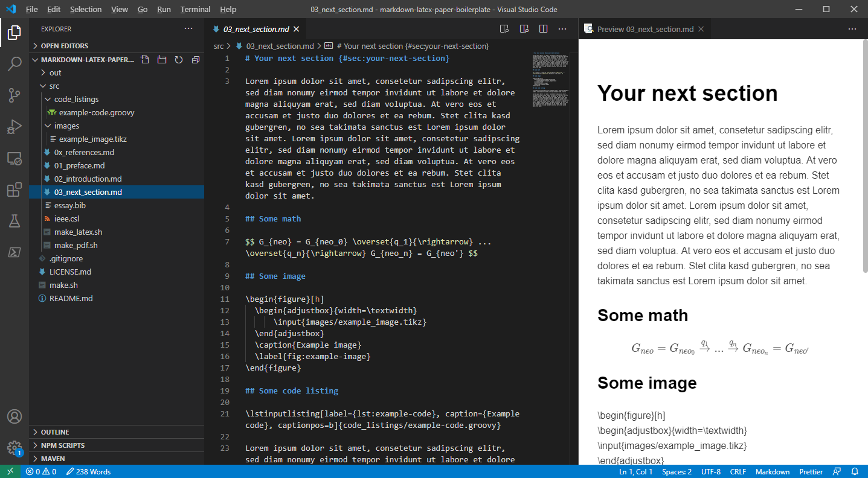Open the Help menu
868x478 pixels.
tap(228, 9)
